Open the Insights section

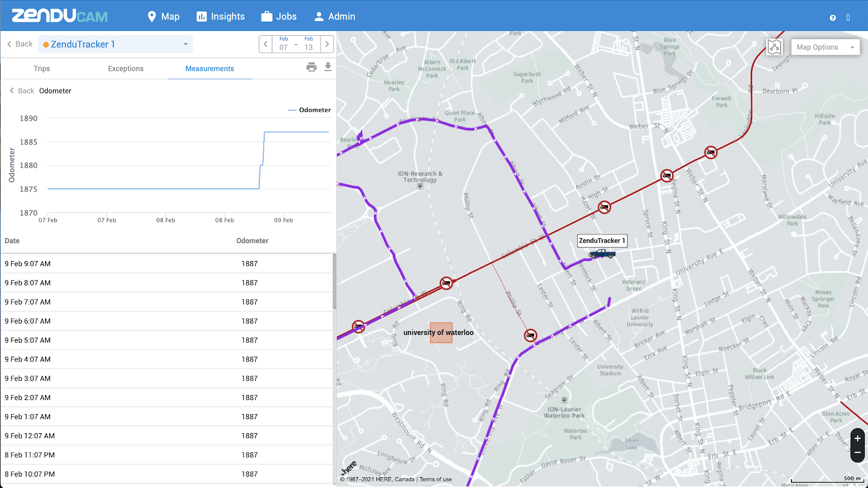220,16
